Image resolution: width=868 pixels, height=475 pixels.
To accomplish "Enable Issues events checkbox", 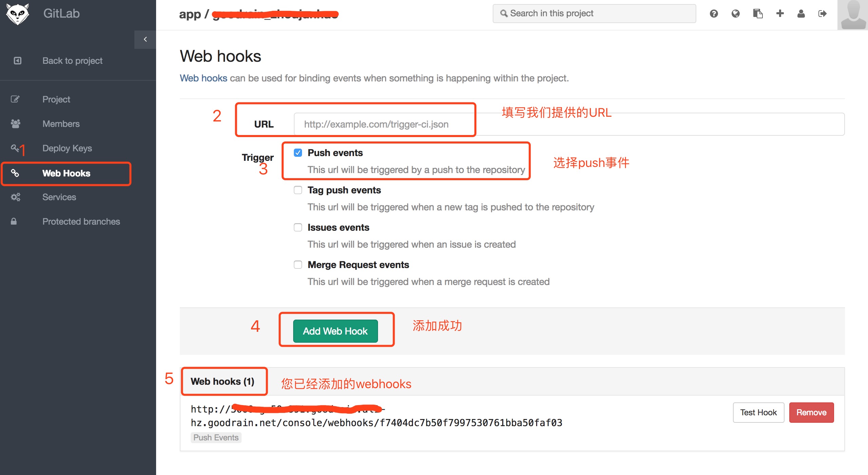I will click(x=298, y=227).
